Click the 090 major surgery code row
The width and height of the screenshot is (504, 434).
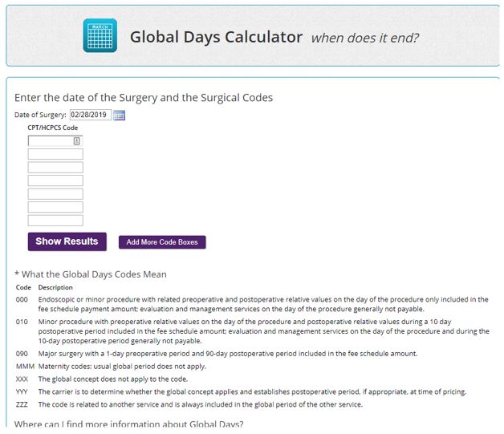tap(227, 353)
